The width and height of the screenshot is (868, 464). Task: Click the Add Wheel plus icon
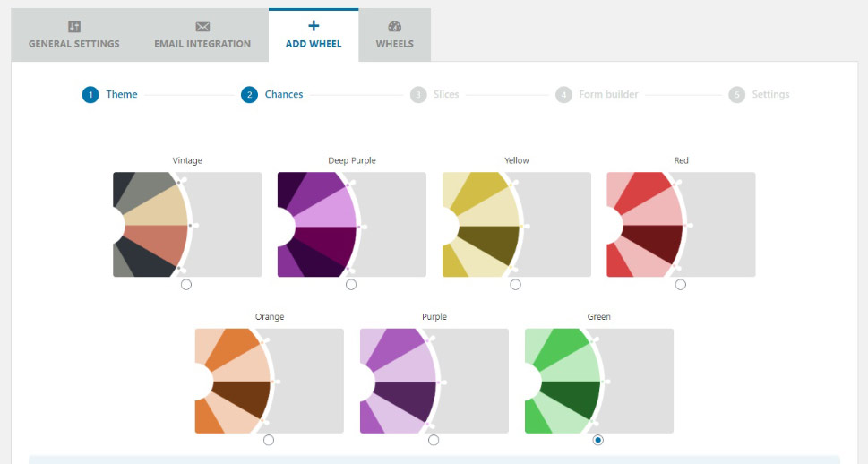click(314, 25)
